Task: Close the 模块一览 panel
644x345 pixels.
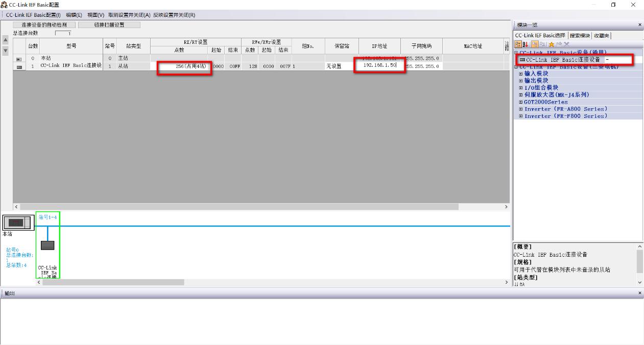Action: pyautogui.click(x=640, y=25)
